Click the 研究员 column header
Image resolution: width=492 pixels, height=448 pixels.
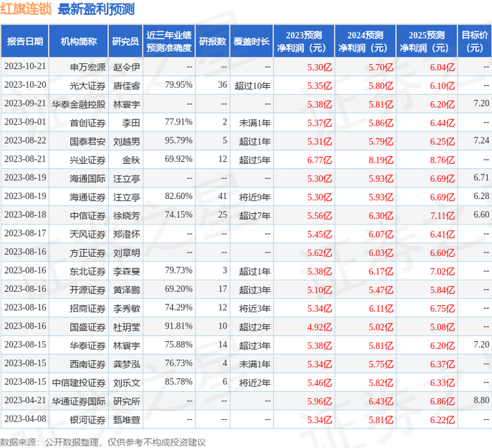point(126,41)
